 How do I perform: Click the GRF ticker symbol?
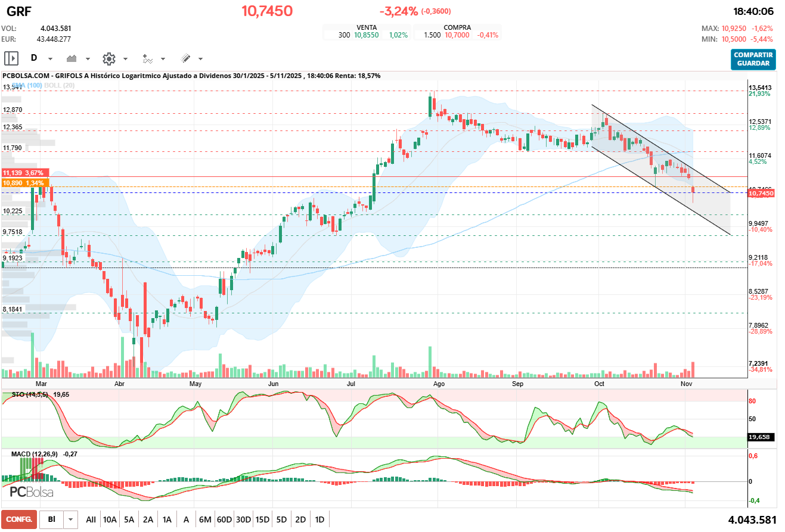pos(19,11)
